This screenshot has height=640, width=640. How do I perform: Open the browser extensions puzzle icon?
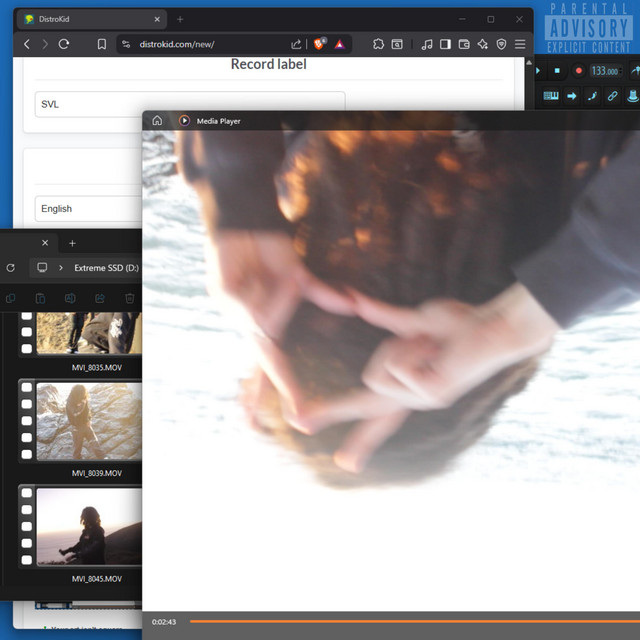378,44
